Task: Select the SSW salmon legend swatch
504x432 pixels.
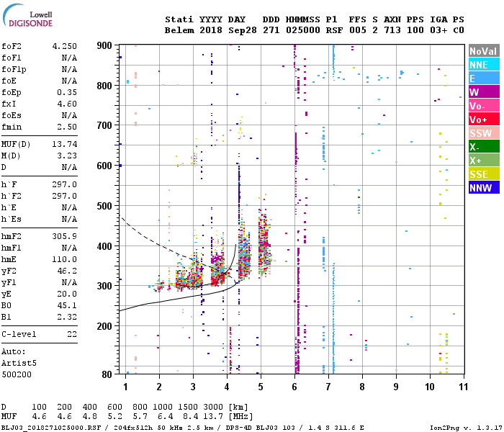Action: click(x=484, y=133)
